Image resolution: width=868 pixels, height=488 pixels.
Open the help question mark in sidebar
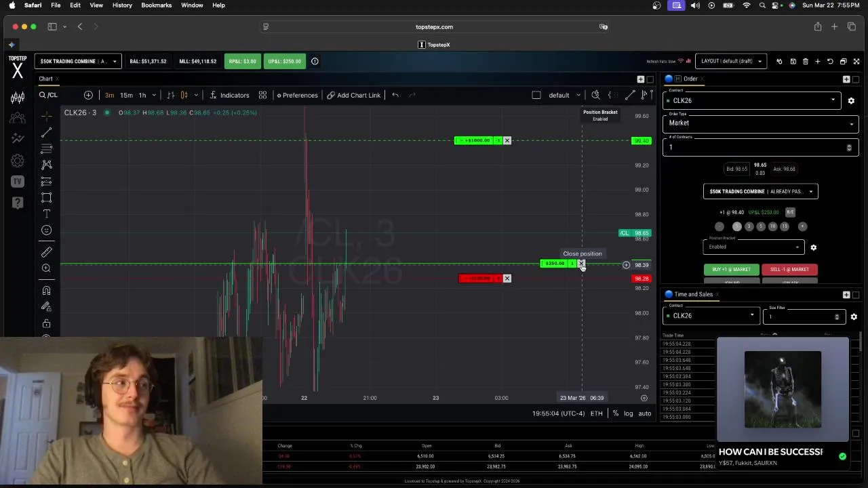click(x=18, y=202)
